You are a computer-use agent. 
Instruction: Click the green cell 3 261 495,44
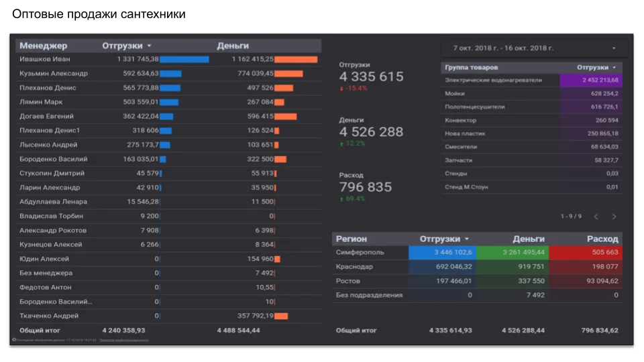click(x=513, y=253)
